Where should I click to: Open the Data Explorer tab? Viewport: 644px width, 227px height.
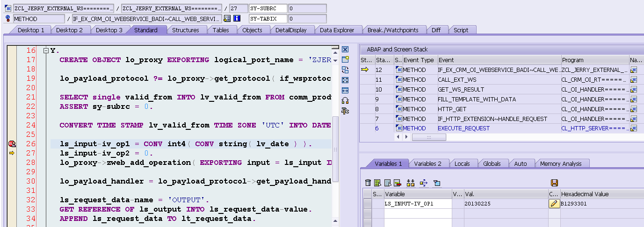337,30
